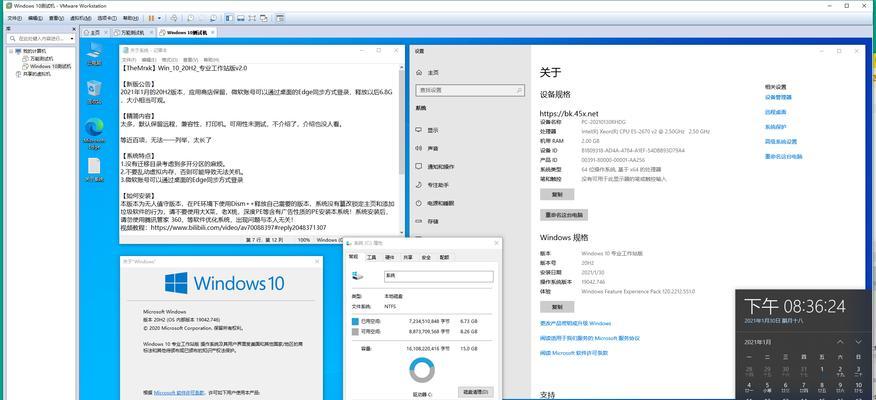
Task: Collapse the 我的计算机 tree node
Action: pos(11,51)
